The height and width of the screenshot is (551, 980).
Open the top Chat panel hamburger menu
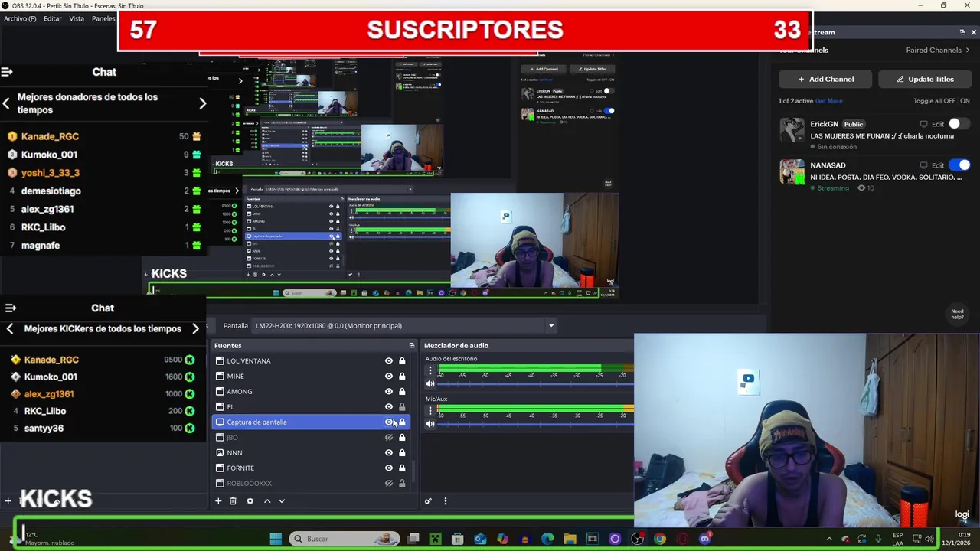7,72
